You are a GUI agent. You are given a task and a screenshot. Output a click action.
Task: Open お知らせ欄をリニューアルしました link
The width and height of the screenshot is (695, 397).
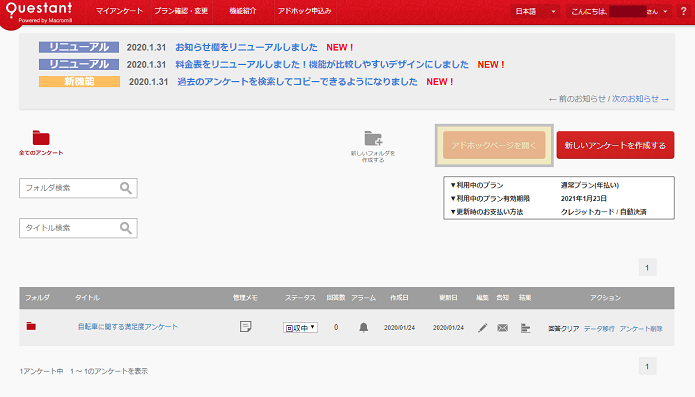(246, 47)
